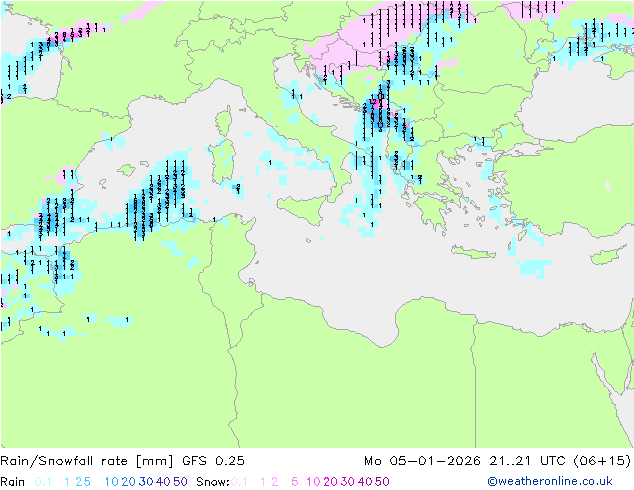634x490 pixels.
Task: Click the 'Snow:' legend label
Action: [213, 482]
